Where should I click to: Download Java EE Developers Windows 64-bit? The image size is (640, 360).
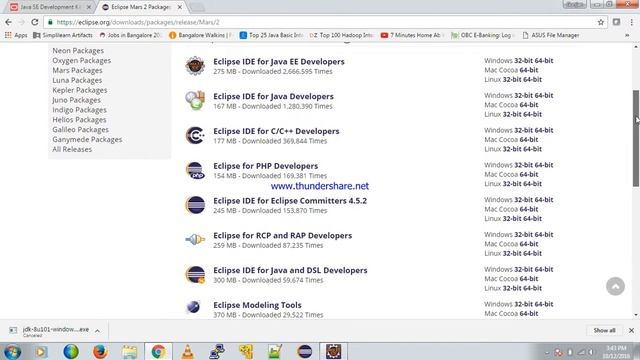544,60
